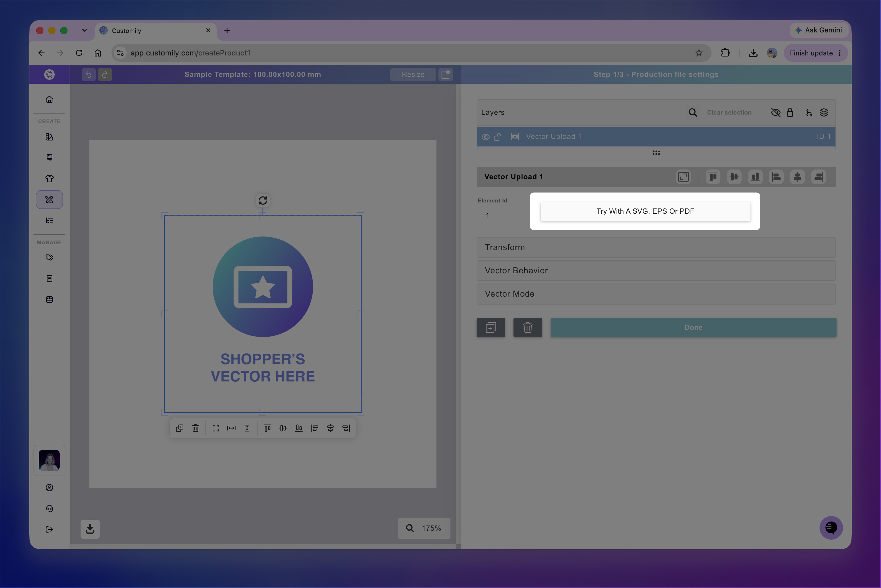Align top in Vector Upload 1 panel header
Image resolution: width=881 pixels, height=588 pixels.
pos(713,177)
